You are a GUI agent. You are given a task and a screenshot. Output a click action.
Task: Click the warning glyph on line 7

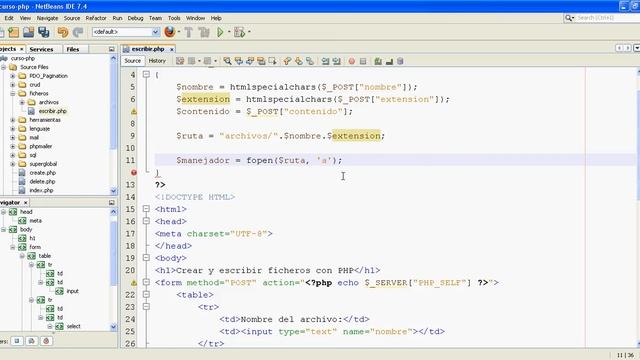pos(134,111)
